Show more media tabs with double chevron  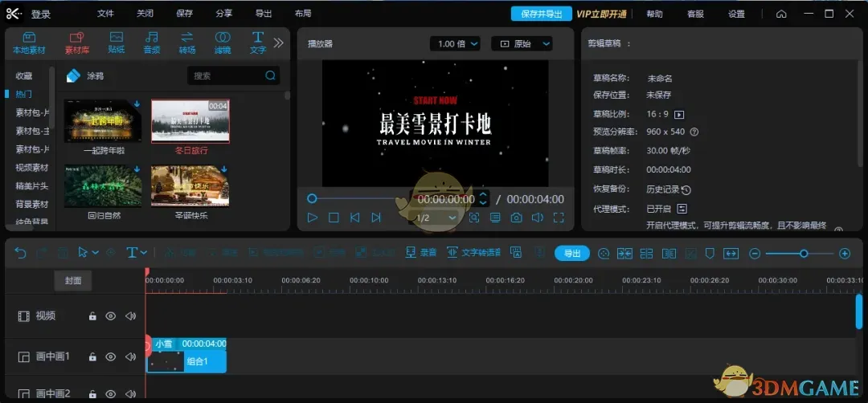tap(278, 43)
